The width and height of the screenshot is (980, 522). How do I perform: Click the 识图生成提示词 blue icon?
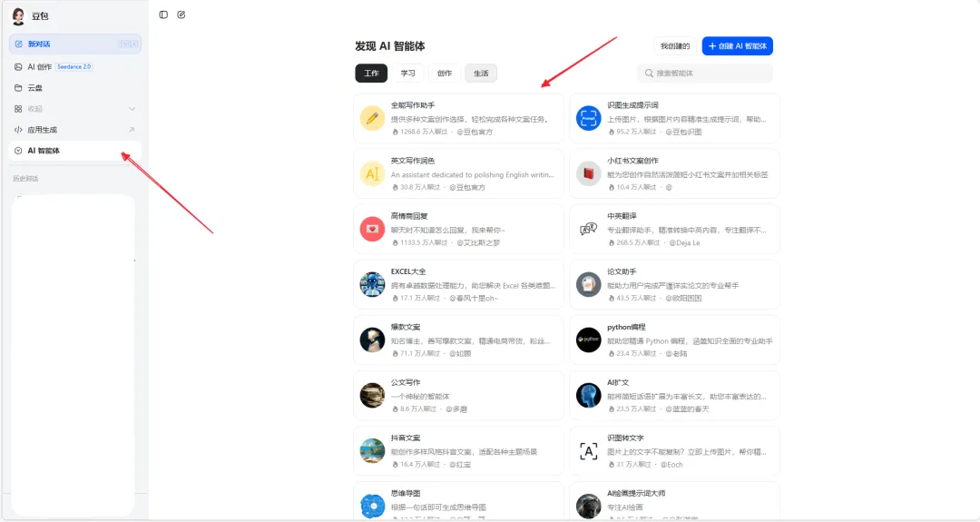[x=588, y=118]
